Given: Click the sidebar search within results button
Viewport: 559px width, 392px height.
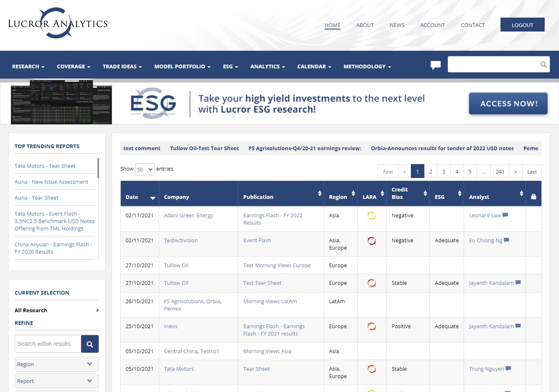Looking at the screenshot, I should pos(90,344).
